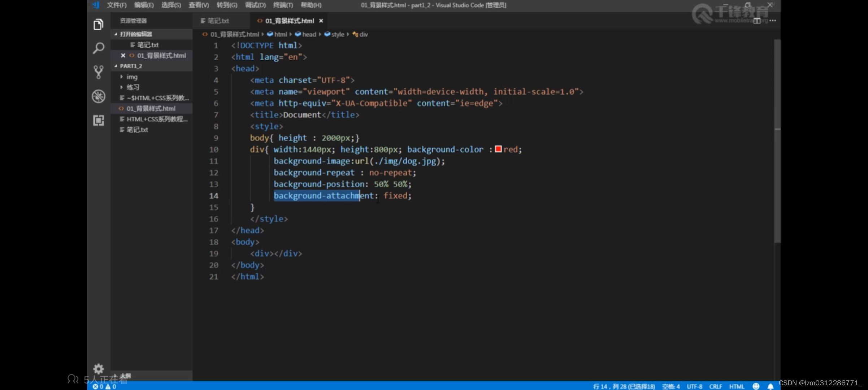Open the Debug view icon
This screenshot has width=868, height=390.
(98, 96)
